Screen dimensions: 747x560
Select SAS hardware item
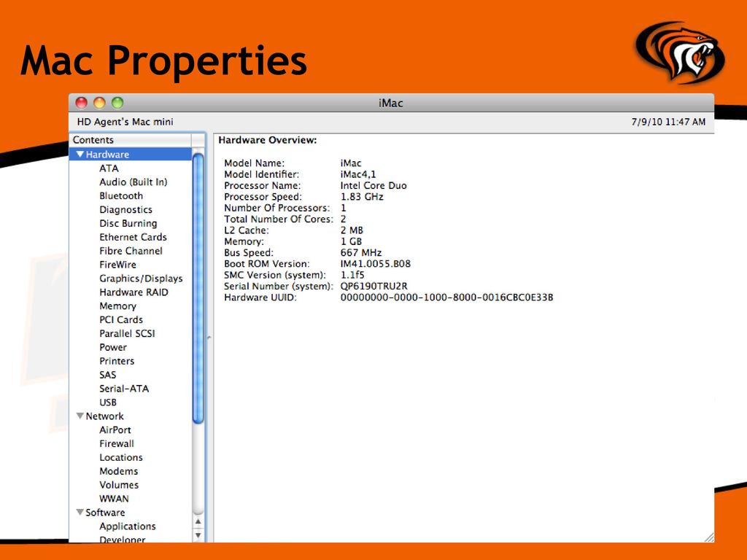(108, 375)
